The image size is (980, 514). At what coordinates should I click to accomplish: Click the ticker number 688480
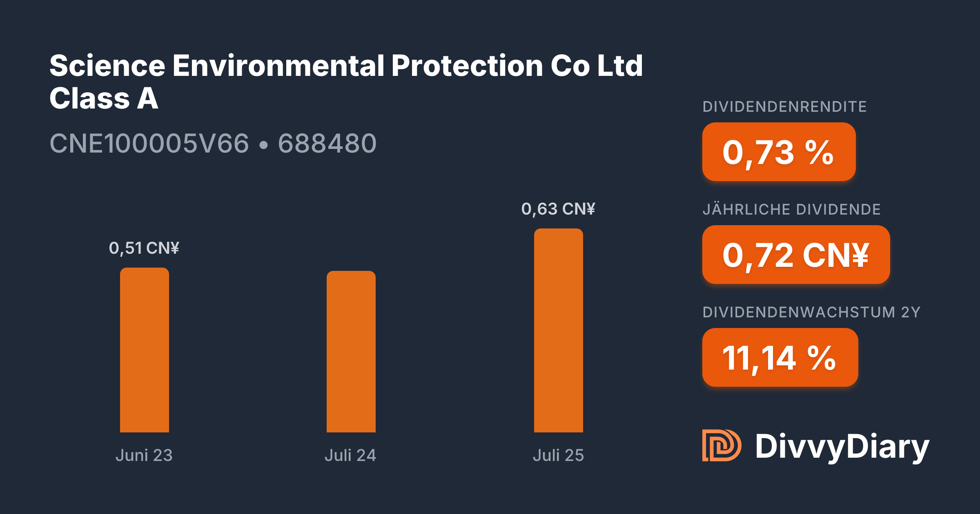click(327, 144)
